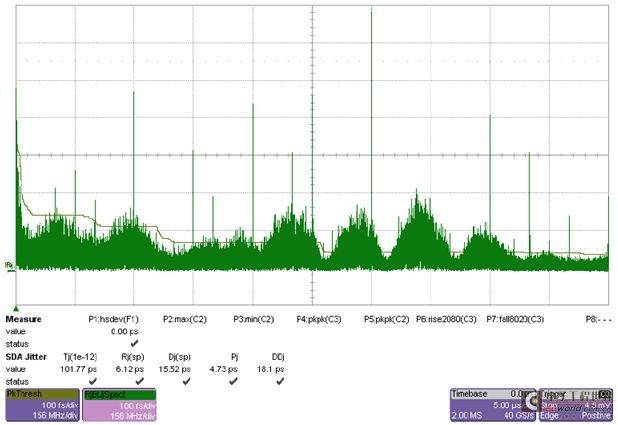
Task: Select the P7:fall8020(C3) measurement column
Action: click(x=515, y=319)
